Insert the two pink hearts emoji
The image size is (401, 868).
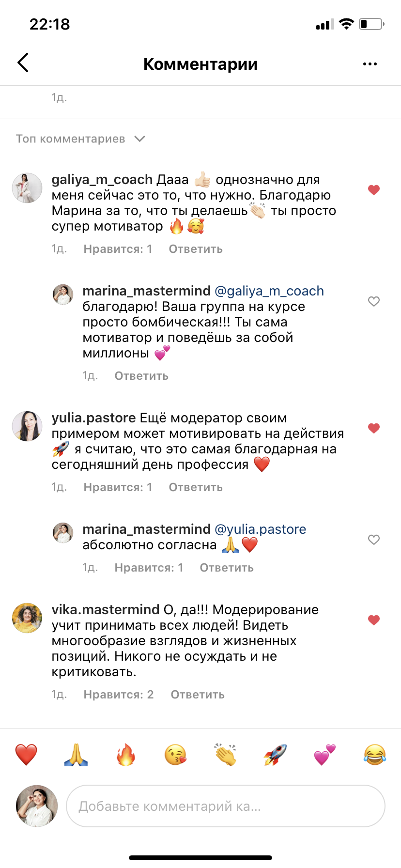pos(324,755)
